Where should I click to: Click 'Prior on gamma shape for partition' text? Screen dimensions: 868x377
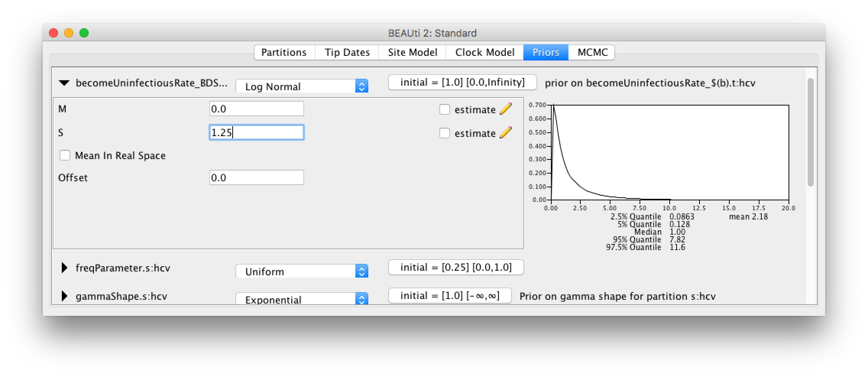[617, 296]
